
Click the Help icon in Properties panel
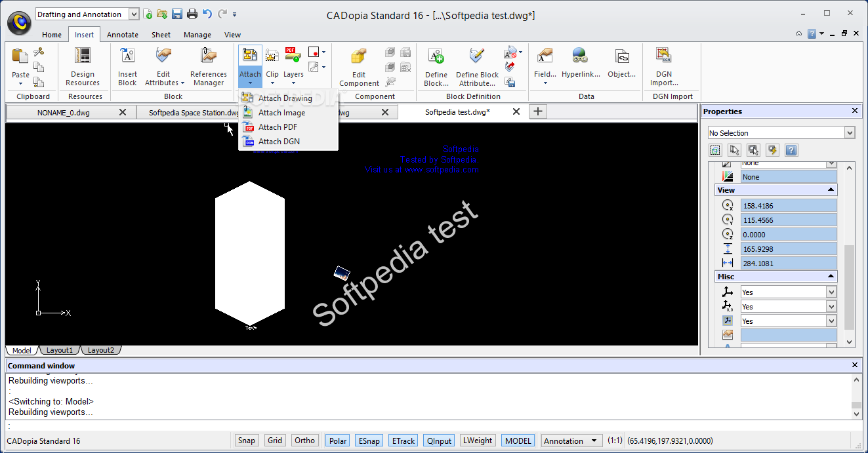pyautogui.click(x=791, y=150)
